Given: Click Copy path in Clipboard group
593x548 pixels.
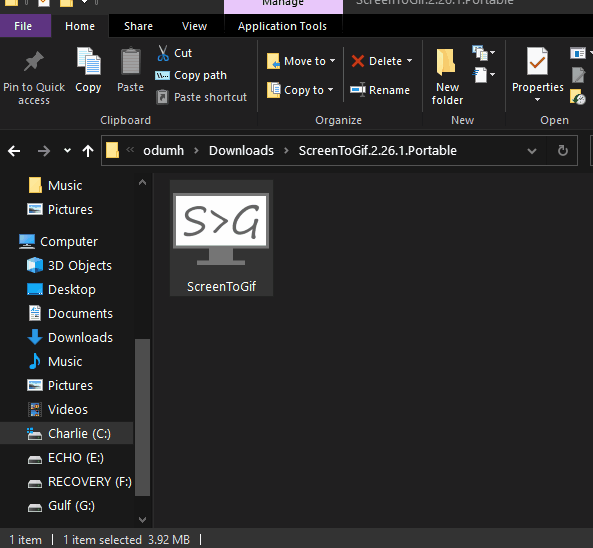Looking at the screenshot, I should [x=191, y=75].
